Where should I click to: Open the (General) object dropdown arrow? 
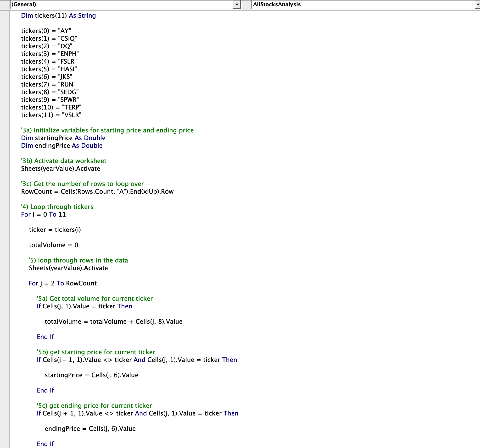237,5
